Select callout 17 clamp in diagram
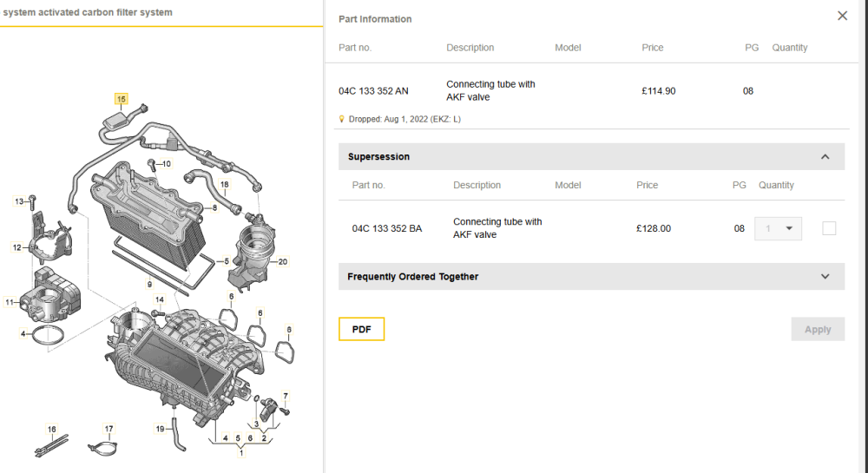Screen dimensions: 868x473 pyautogui.click(x=109, y=429)
